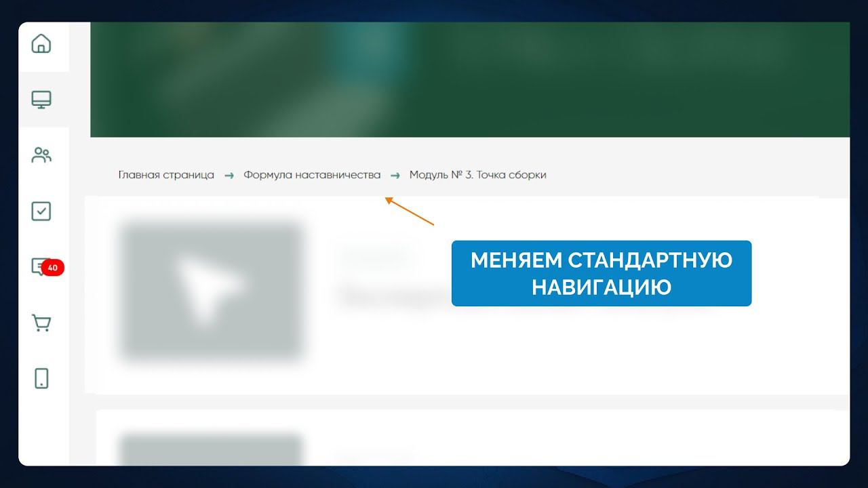Open the mobile phone sidebar icon
The width and height of the screenshot is (868, 488).
click(41, 378)
